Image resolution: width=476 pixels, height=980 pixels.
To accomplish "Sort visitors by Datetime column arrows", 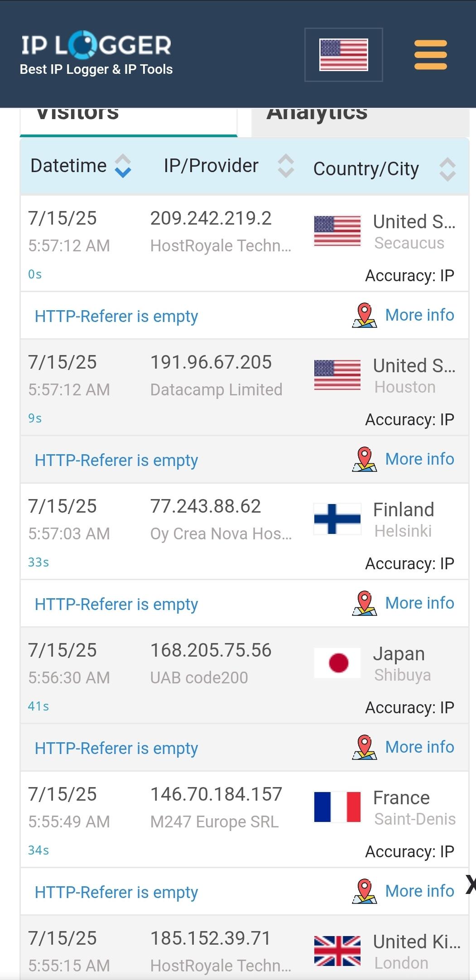I will (123, 166).
